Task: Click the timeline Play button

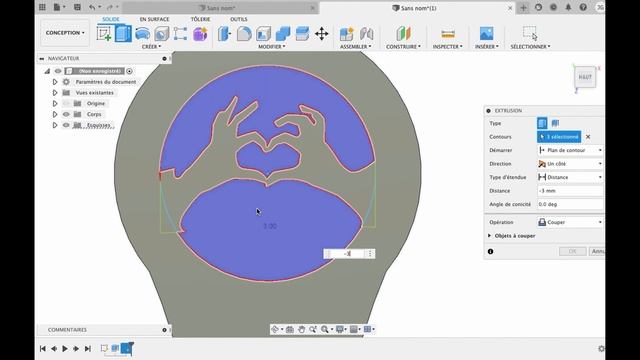Action: [x=65, y=349]
